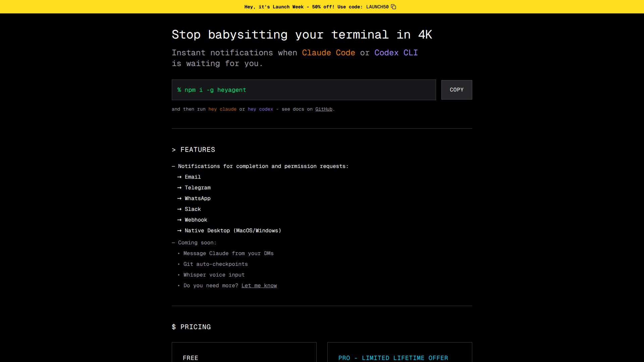Open the 'Let me know' feedback link
The width and height of the screenshot is (644, 362).
[259, 285]
